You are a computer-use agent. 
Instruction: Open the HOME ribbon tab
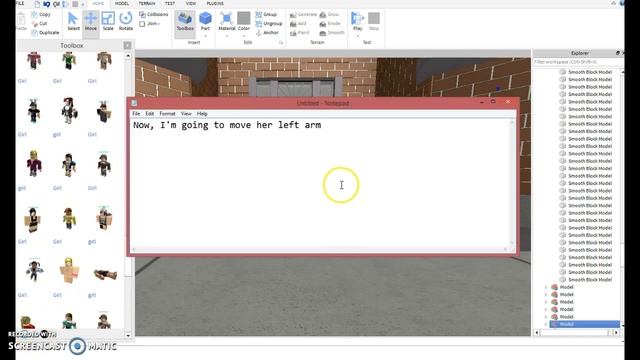(x=98, y=3)
